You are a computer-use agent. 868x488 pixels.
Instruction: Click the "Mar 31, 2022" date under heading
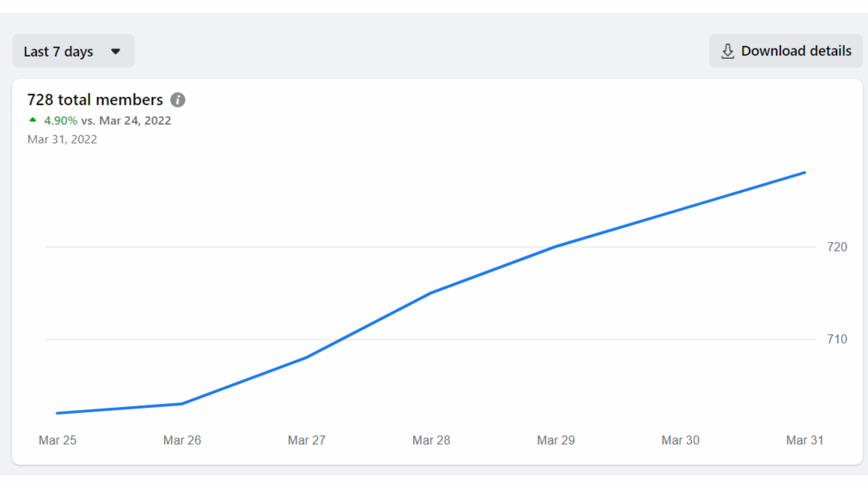pos(62,139)
